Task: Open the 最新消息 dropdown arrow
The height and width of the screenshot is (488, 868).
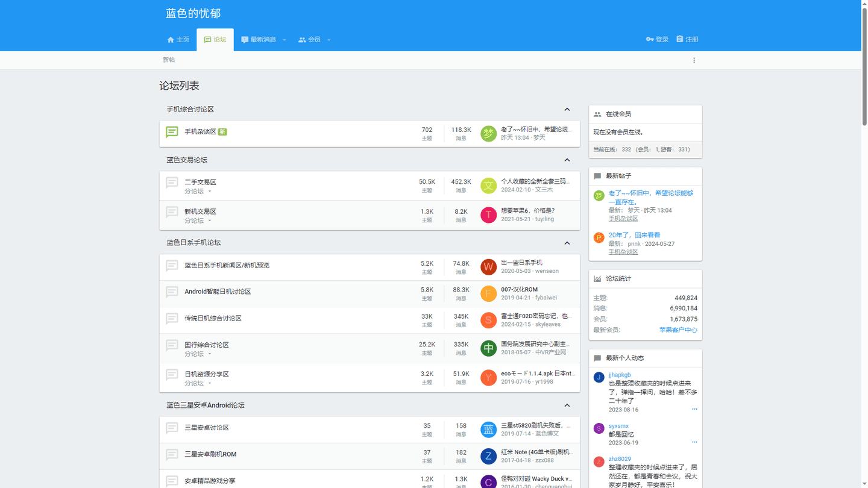Action: pos(285,40)
